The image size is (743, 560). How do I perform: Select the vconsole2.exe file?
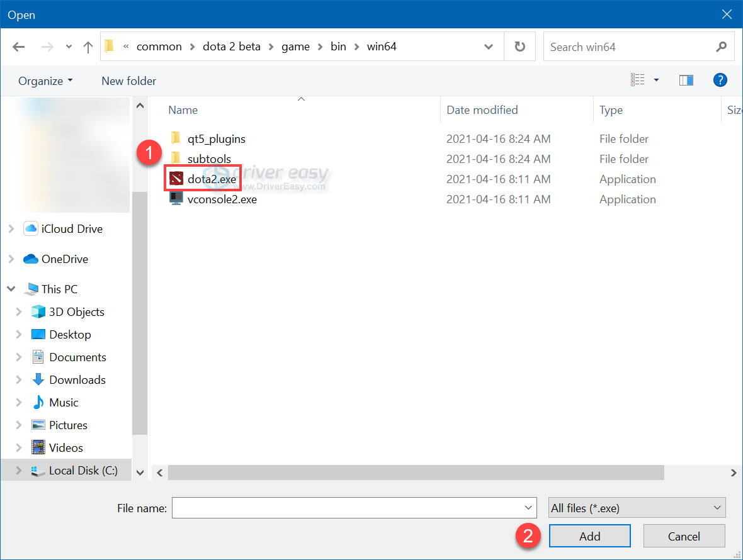pyautogui.click(x=222, y=199)
